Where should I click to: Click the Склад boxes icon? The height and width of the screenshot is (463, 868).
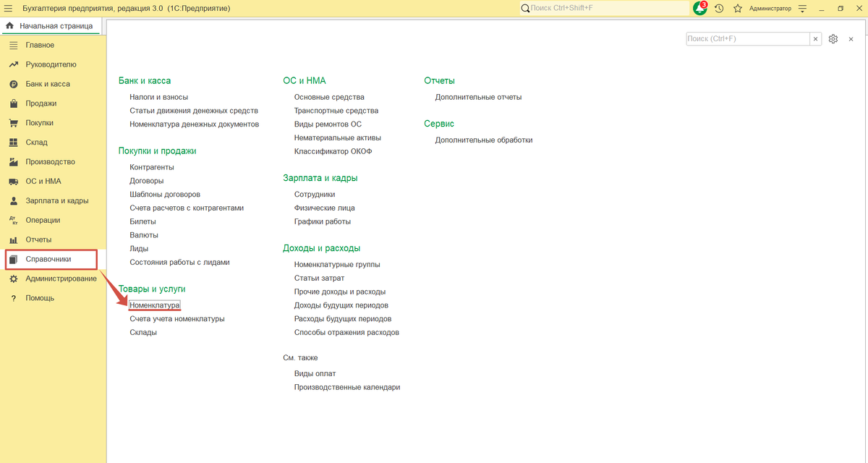click(x=13, y=143)
